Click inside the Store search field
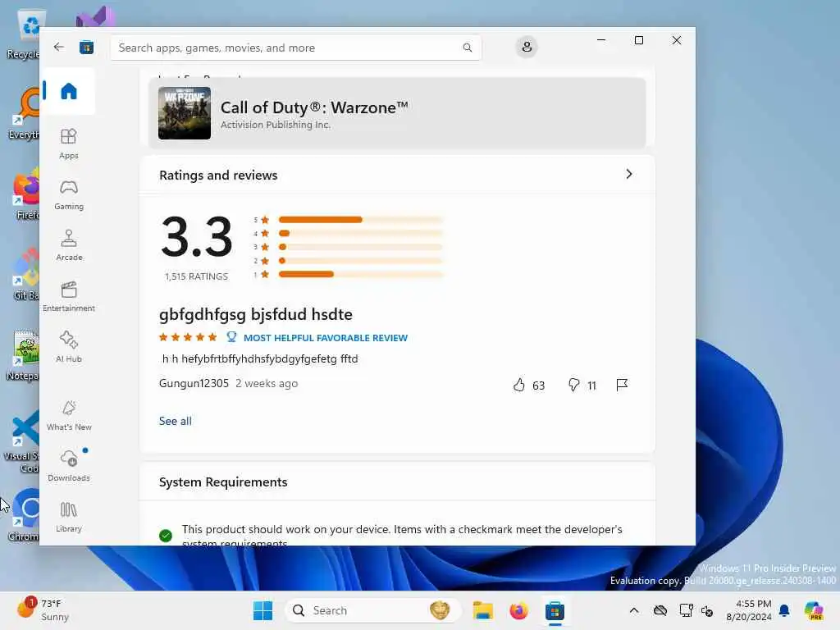The height and width of the screenshot is (630, 840). coord(295,48)
